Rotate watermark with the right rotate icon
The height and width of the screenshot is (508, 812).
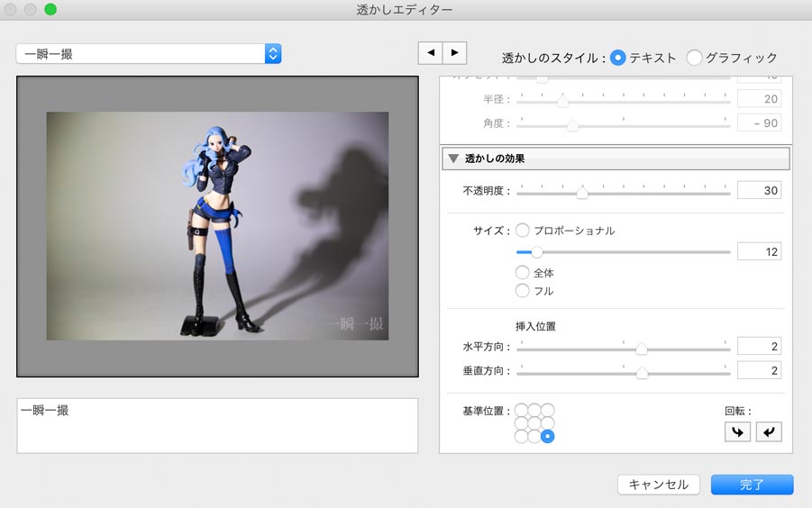769,432
